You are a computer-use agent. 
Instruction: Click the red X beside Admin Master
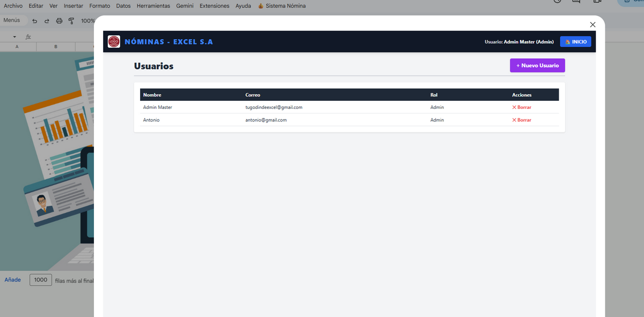[x=514, y=107]
